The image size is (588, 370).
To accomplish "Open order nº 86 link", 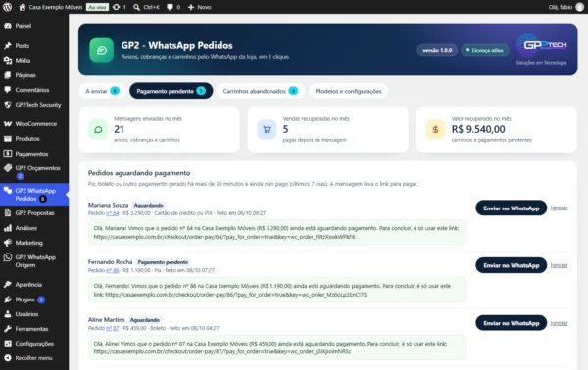I will 113,270.
